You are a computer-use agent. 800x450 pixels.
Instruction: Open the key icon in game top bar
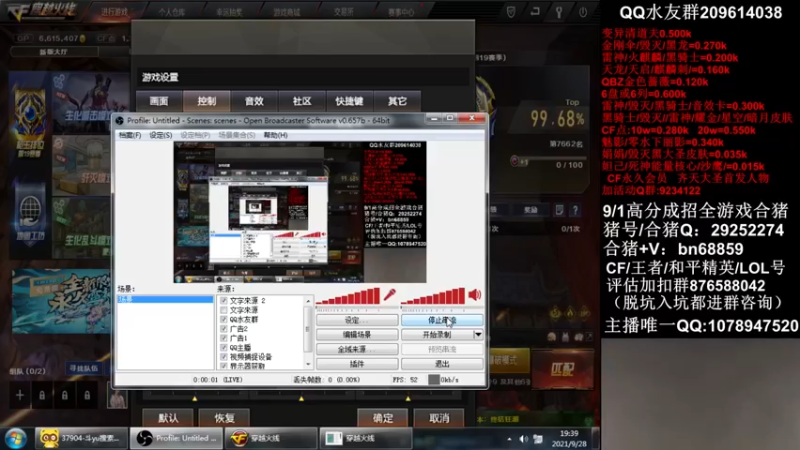[x=559, y=12]
